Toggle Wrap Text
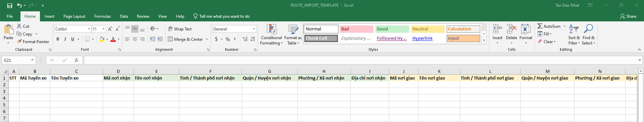Screen dimensions: 644x122 pos(180,29)
